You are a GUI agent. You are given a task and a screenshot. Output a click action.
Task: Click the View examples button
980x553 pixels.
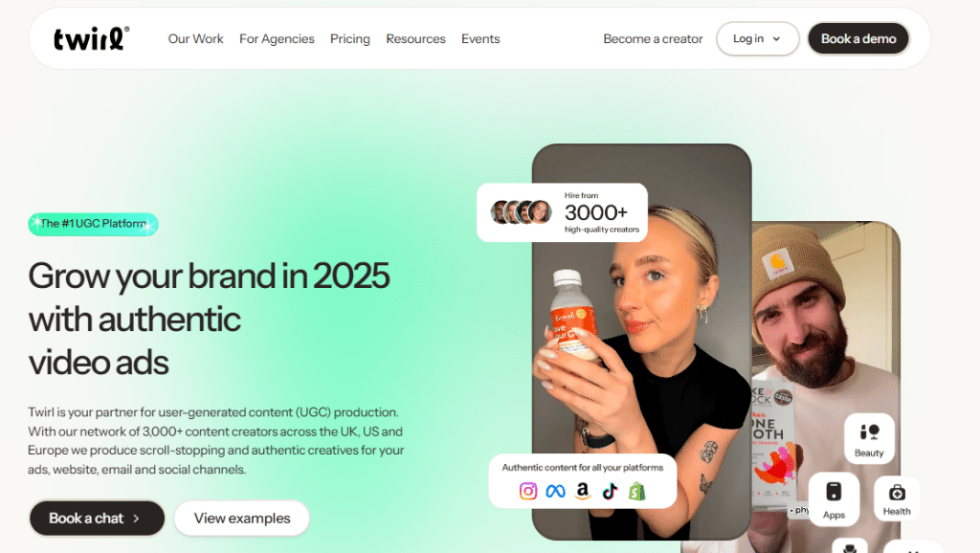(242, 518)
